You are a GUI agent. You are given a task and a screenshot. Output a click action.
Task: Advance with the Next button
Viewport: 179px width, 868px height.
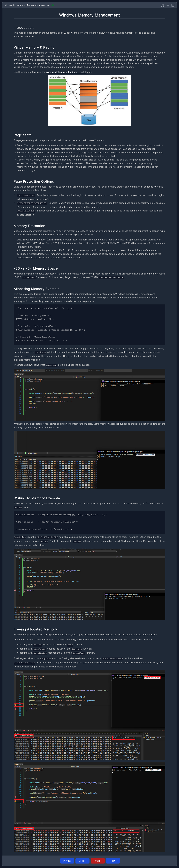point(113,861)
